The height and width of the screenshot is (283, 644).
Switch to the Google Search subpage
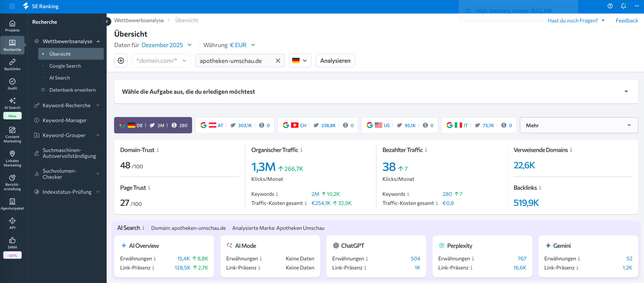click(65, 66)
